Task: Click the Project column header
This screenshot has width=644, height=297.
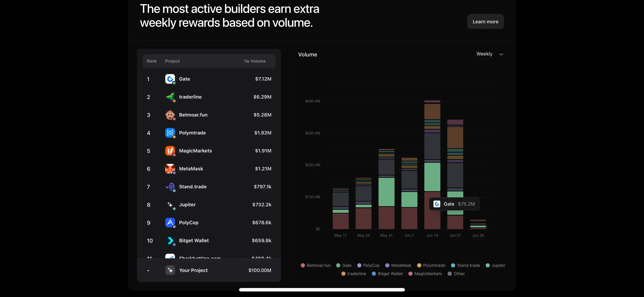Action: (172, 61)
